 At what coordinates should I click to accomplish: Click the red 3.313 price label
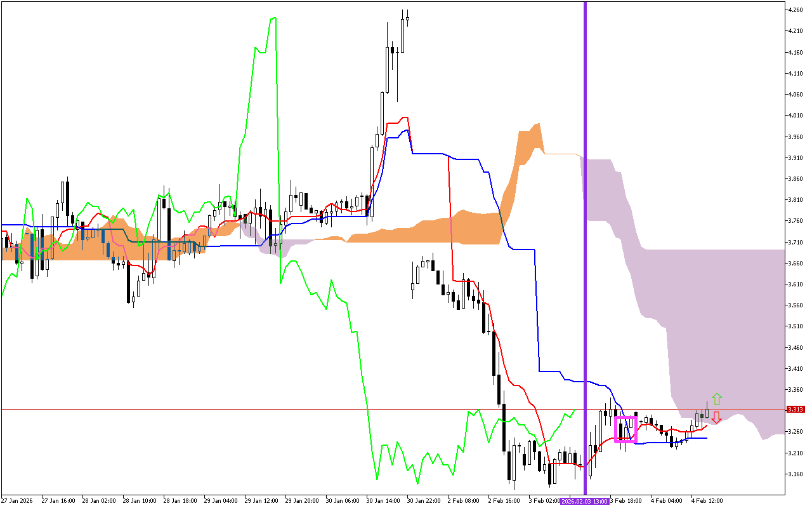796,410
